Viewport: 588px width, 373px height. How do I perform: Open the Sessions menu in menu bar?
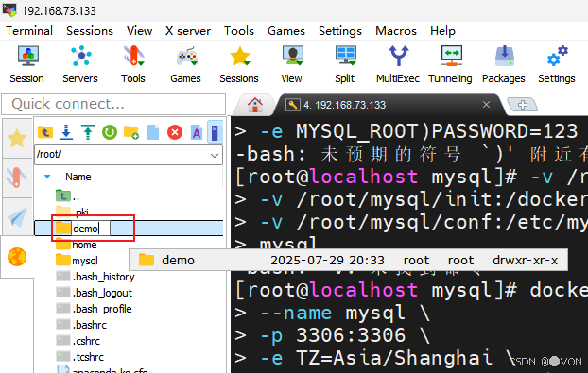click(90, 31)
